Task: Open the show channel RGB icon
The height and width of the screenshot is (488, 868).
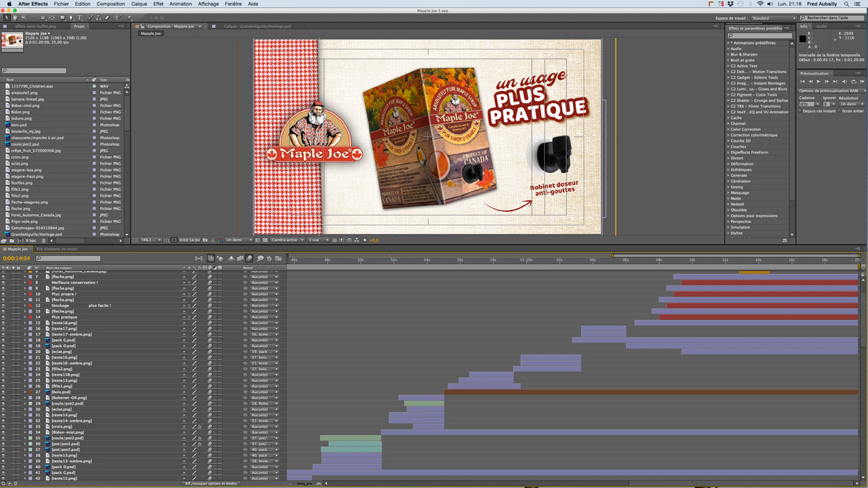Action: (220, 240)
